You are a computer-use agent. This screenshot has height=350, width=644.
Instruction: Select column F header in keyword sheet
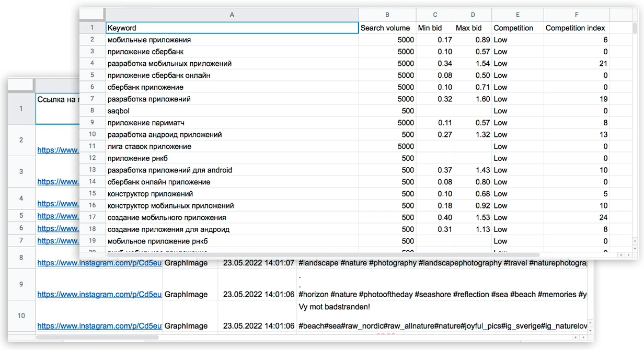tap(577, 15)
